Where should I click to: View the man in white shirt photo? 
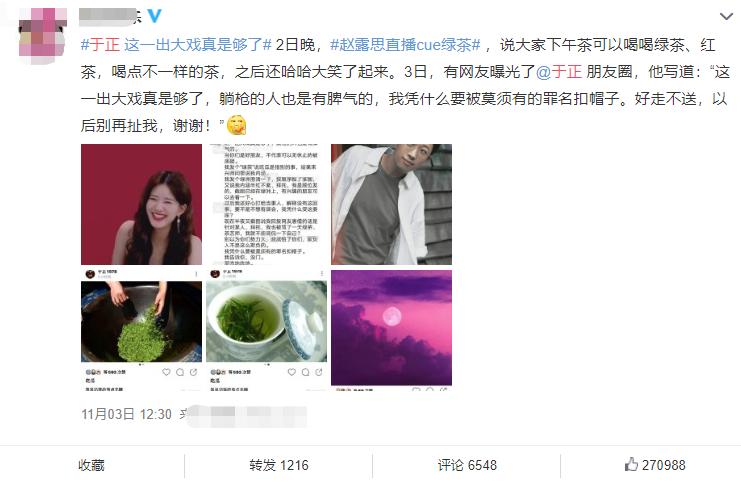coord(391,204)
